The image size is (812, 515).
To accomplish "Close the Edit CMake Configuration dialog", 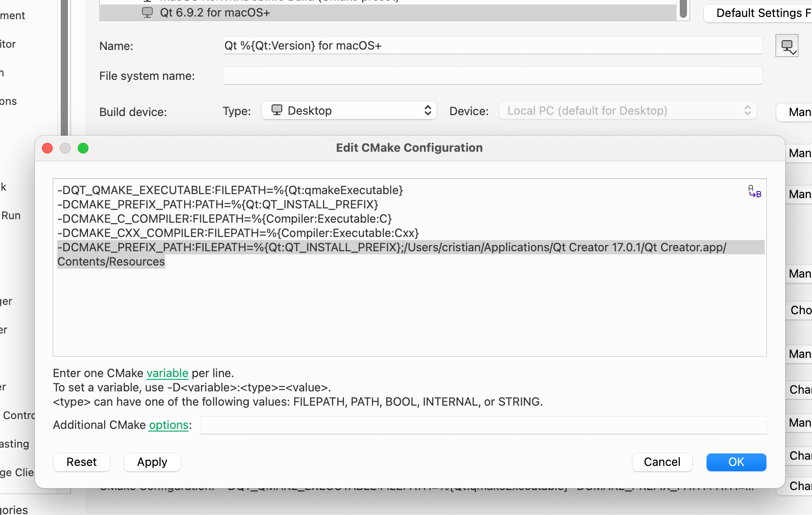I will [47, 148].
